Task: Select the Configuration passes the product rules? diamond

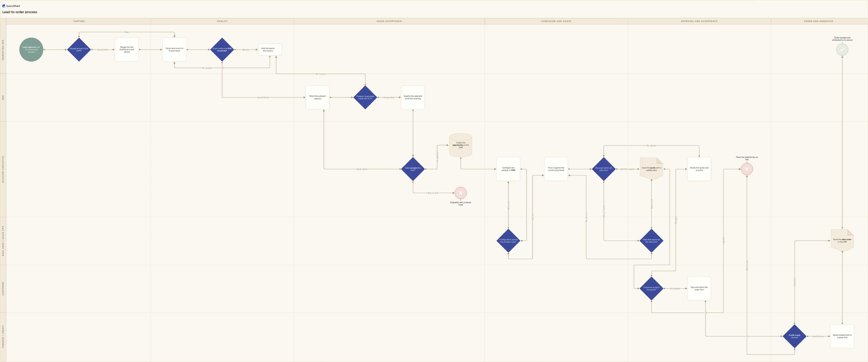Action: (508, 241)
